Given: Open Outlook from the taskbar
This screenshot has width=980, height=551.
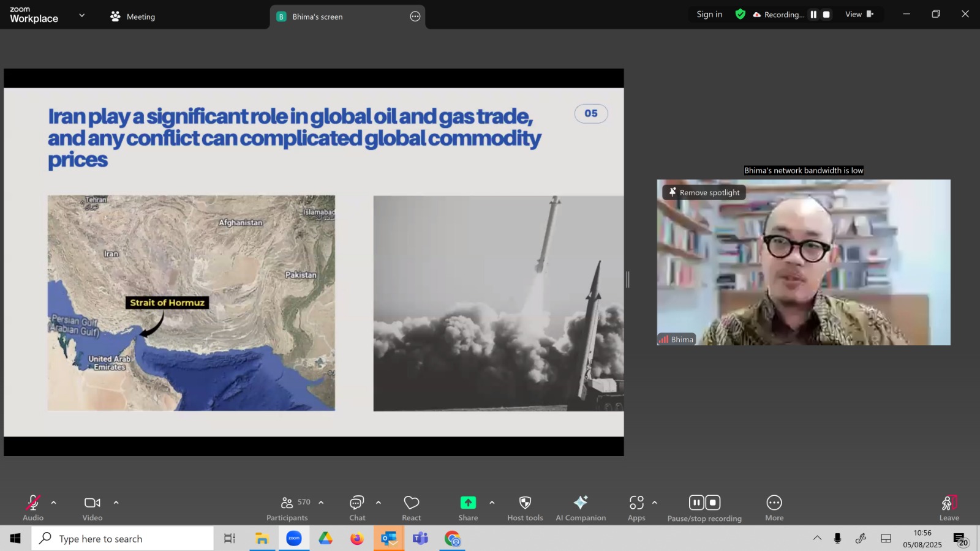Looking at the screenshot, I should (x=389, y=539).
